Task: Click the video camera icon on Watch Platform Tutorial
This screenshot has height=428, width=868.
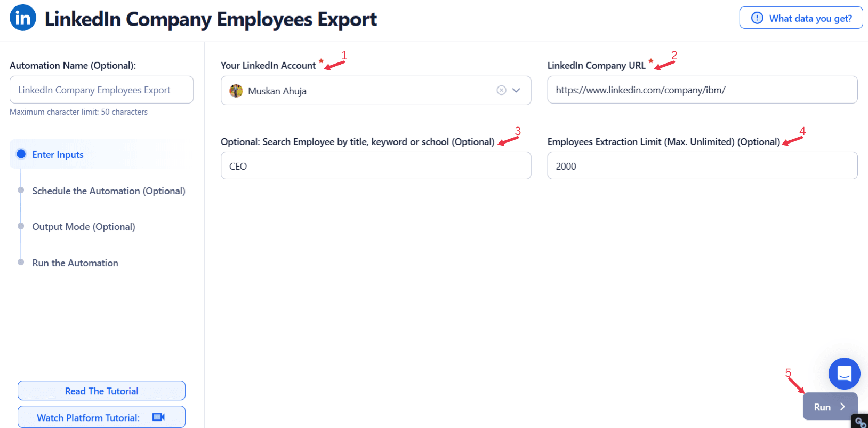Action: [x=158, y=417]
